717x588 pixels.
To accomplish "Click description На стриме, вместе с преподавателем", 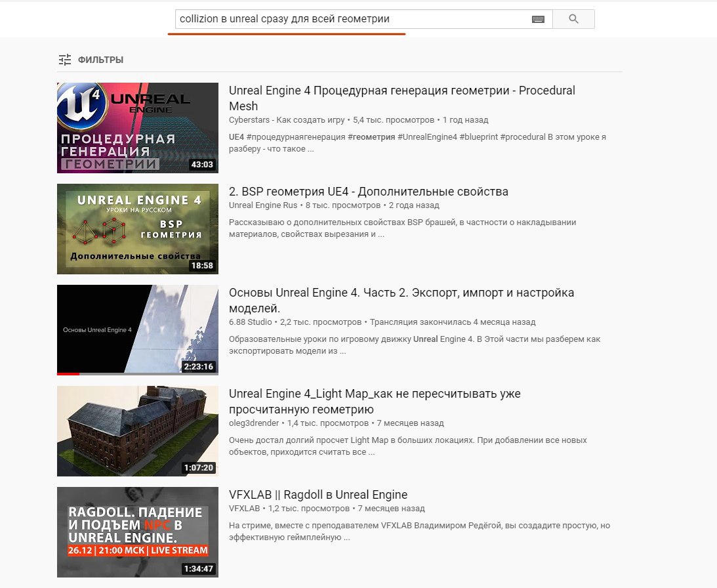I will coord(419,532).
